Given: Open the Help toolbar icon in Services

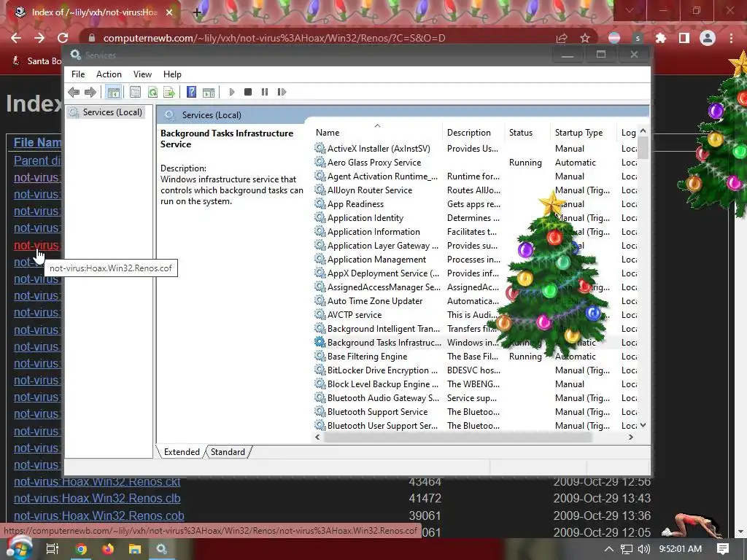Looking at the screenshot, I should [192, 92].
